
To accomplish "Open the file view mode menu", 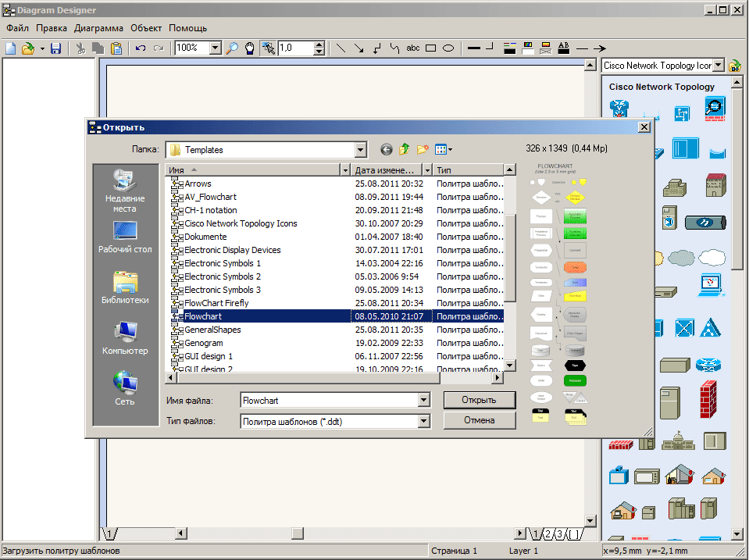I will 443,150.
